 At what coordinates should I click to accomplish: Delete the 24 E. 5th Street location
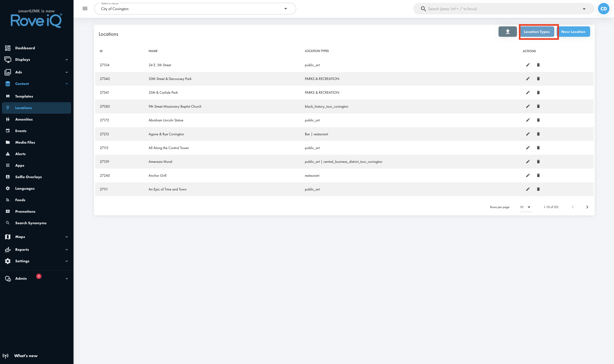tap(538, 65)
